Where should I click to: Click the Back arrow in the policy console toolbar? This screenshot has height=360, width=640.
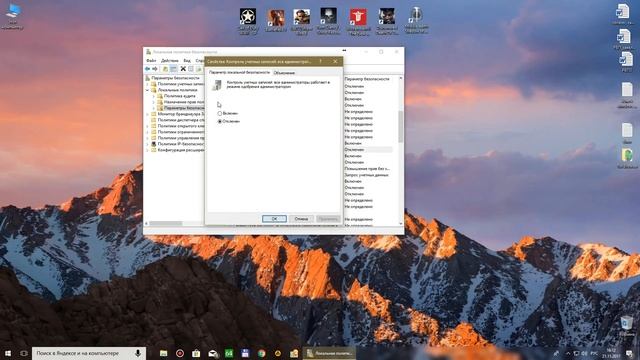click(147, 69)
